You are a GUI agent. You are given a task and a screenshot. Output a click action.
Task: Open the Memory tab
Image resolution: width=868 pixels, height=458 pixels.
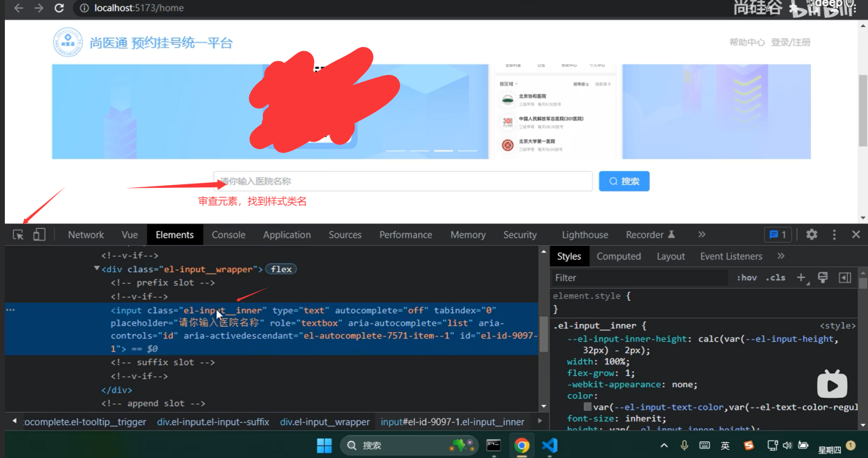point(468,235)
